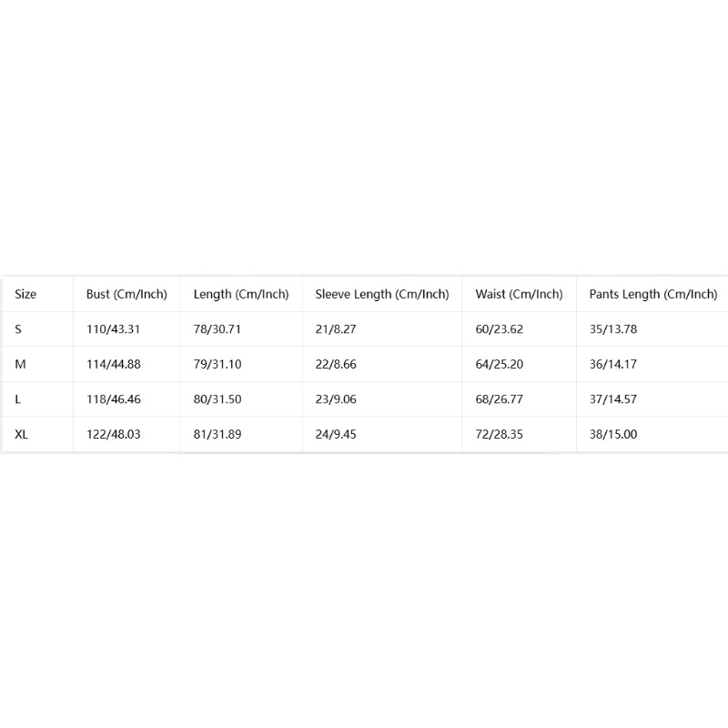Select the 122/48.03 bust value
Screen dimensions: 728x728
point(113,435)
